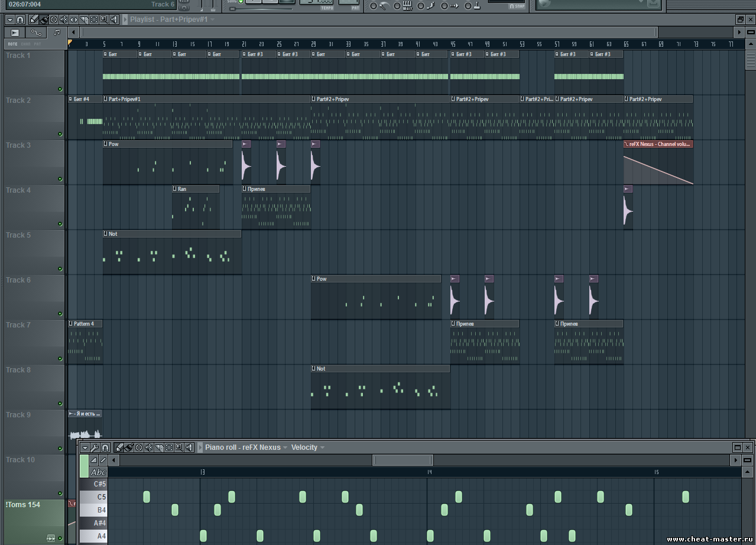The height and width of the screenshot is (545, 756).
Task: Click the Piano roll horizontal scrollbar thumb
Action: (x=403, y=460)
